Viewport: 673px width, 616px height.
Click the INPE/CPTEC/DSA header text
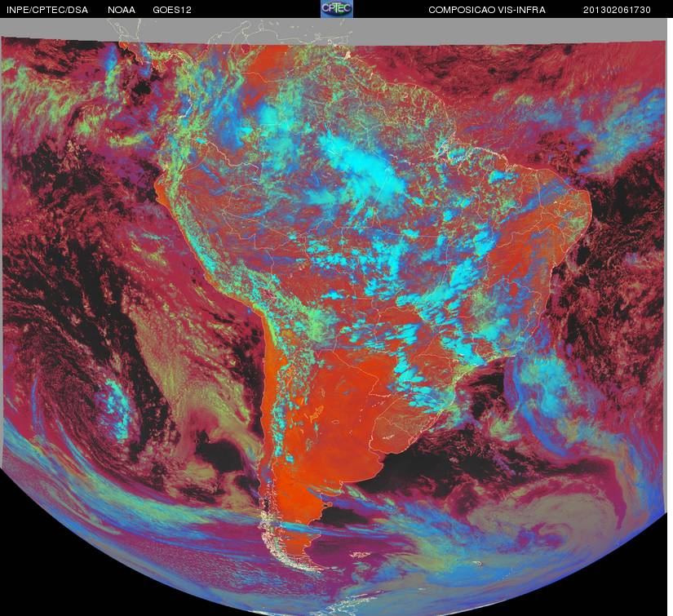pos(47,10)
